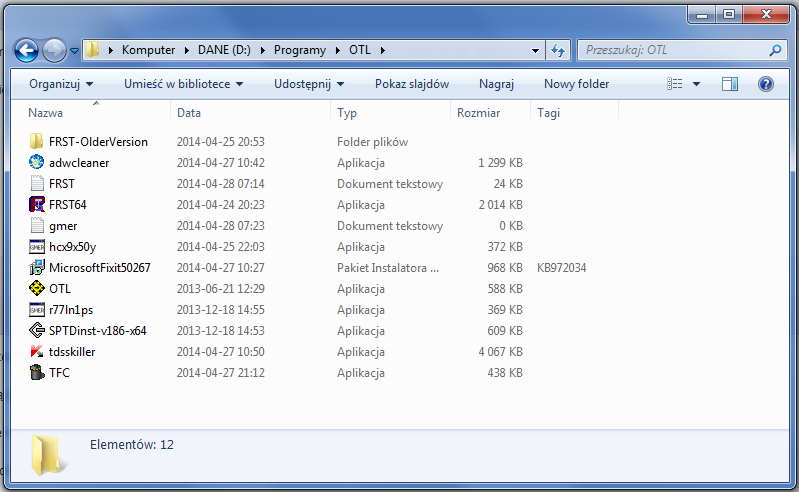
Task: Click the KB972034 tag value
Action: [x=562, y=267]
